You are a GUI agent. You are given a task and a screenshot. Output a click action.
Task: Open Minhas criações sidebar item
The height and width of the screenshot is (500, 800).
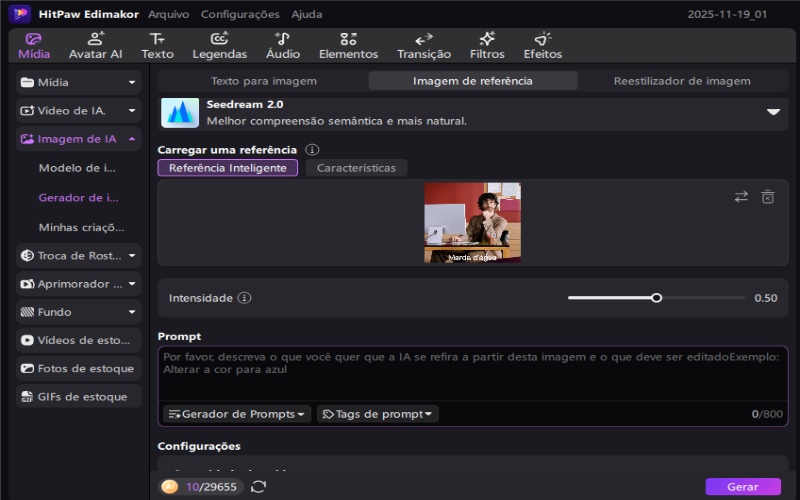tap(81, 227)
